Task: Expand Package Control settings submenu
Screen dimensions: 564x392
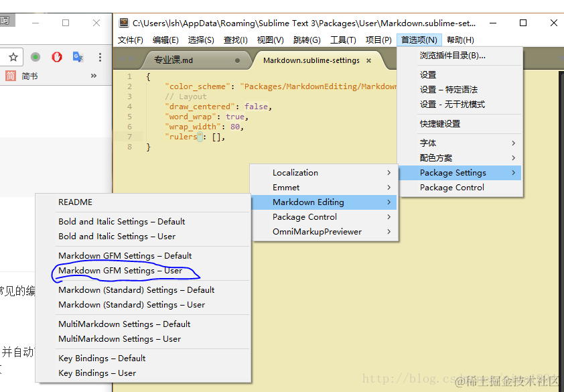Action: [x=324, y=217]
